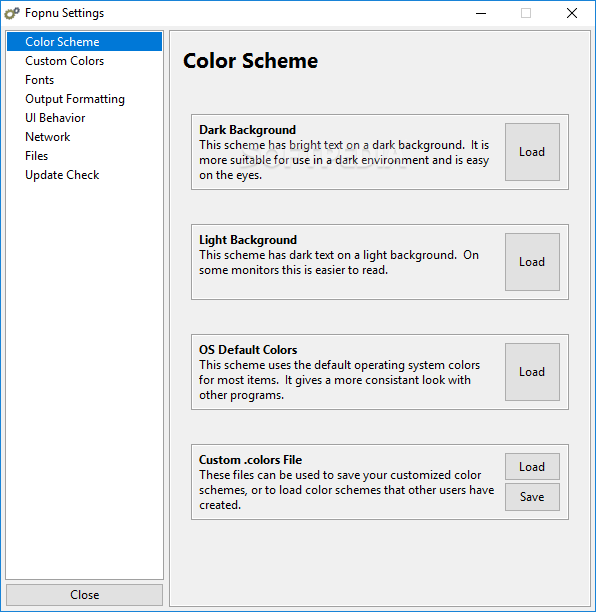Click the Light Background title text
This screenshot has height=612, width=596.
(x=248, y=240)
